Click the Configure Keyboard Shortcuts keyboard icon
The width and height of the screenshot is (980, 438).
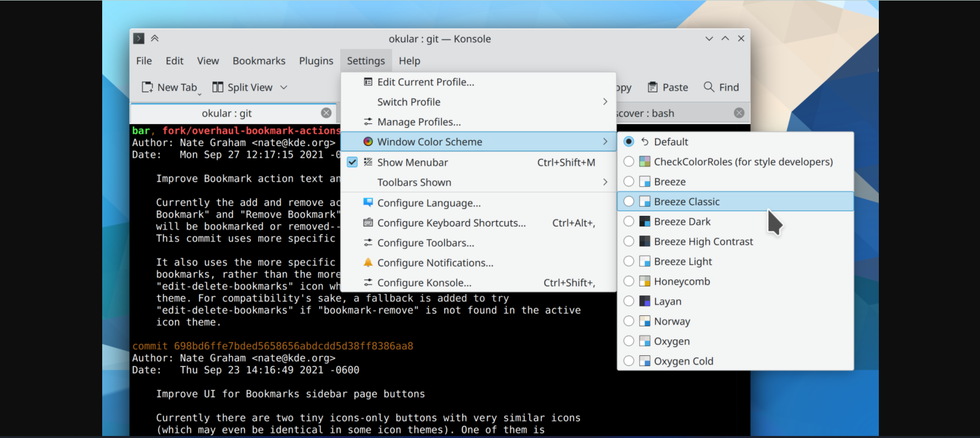click(x=368, y=223)
